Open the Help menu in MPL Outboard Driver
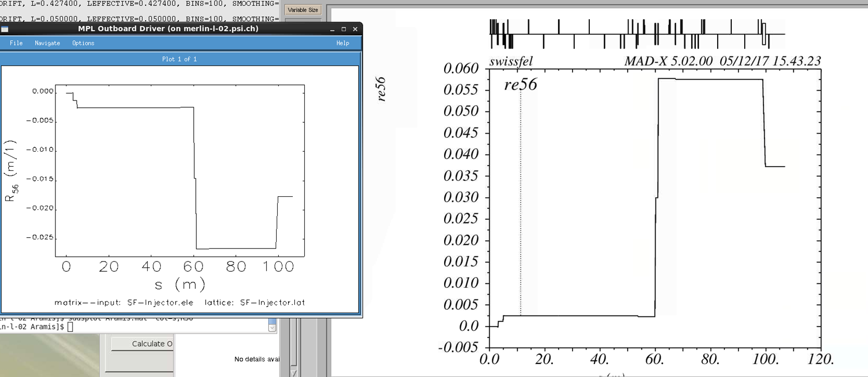 click(343, 43)
